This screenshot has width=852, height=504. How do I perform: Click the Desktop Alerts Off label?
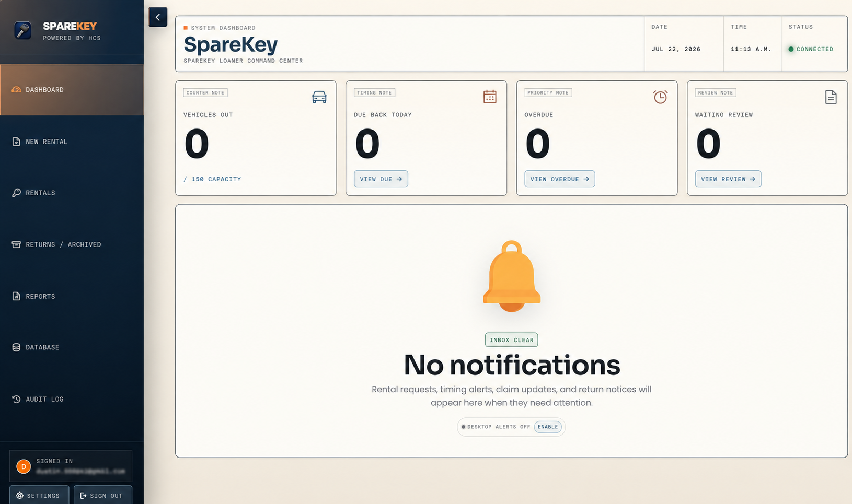pyautogui.click(x=499, y=427)
